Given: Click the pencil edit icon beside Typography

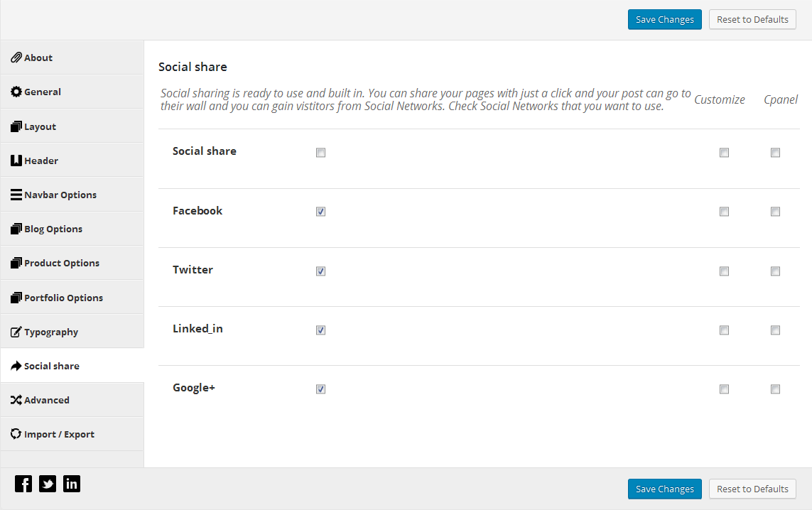Looking at the screenshot, I should 16,332.
